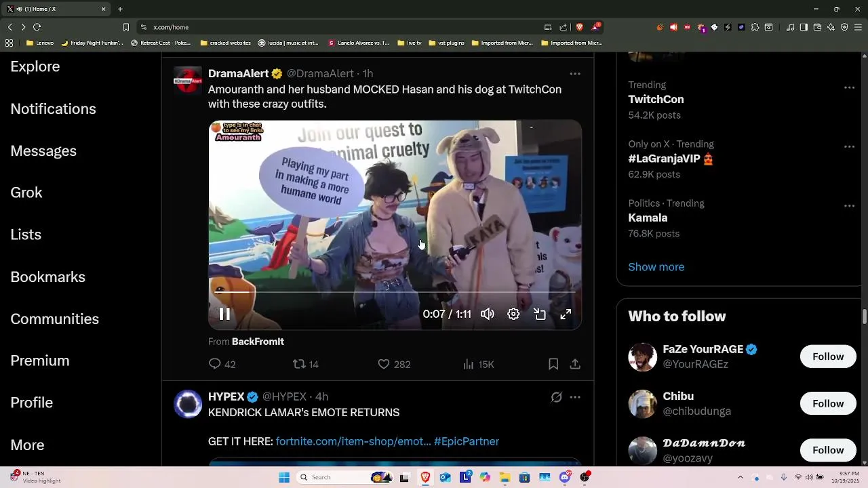
Task: Reload the current page
Action: click(37, 27)
